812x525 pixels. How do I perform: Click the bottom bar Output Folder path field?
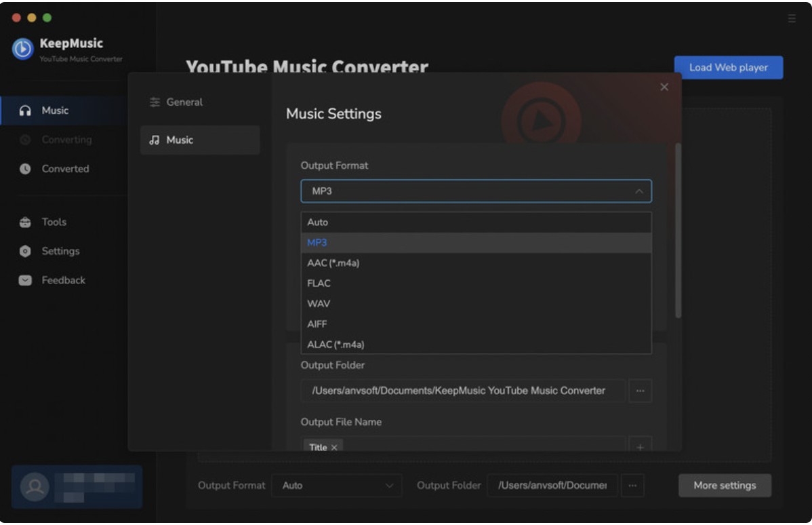point(552,486)
